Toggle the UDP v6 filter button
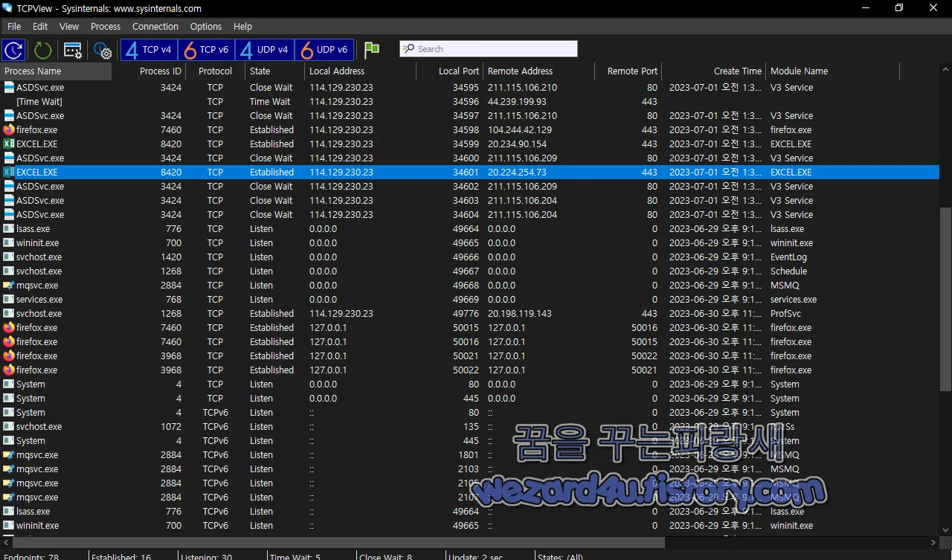Viewport: 952px width, 560px height. (324, 50)
